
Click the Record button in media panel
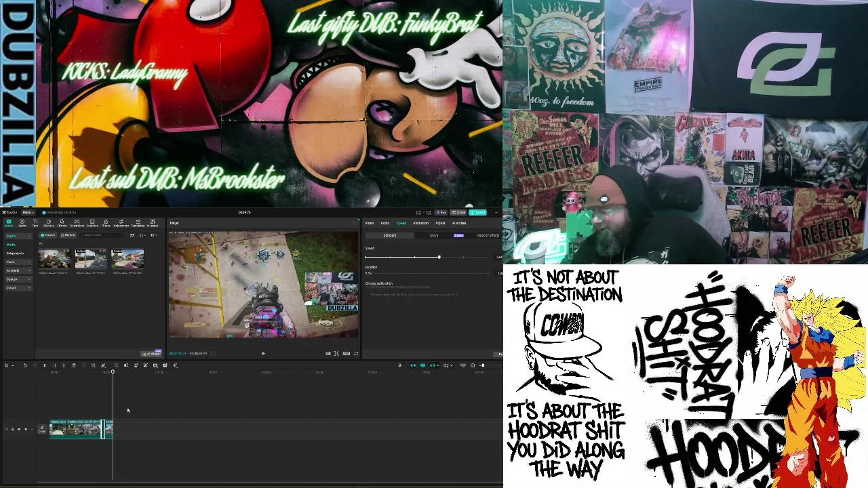tap(68, 235)
